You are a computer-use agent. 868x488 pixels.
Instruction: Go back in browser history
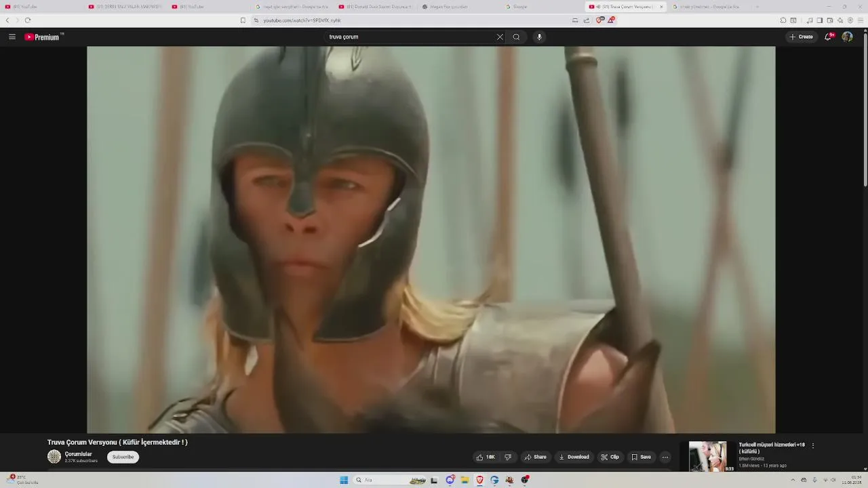click(7, 20)
